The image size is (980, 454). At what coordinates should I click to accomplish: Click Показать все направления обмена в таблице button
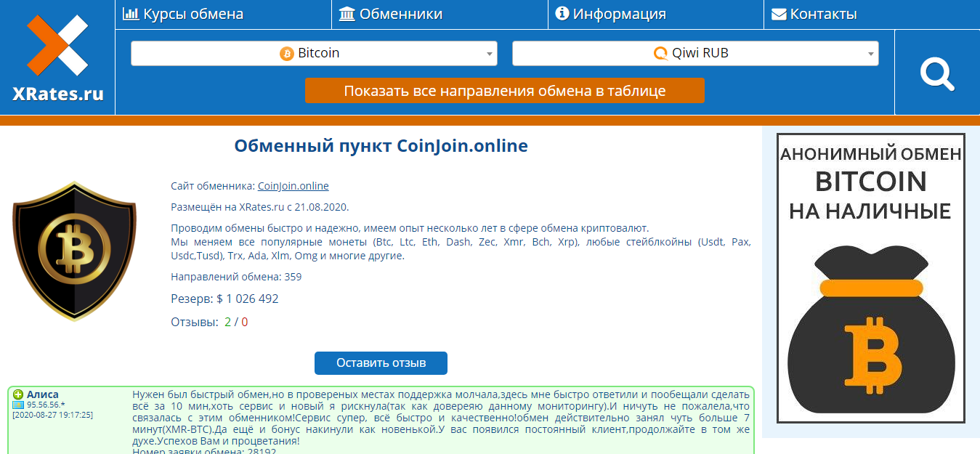(x=505, y=91)
